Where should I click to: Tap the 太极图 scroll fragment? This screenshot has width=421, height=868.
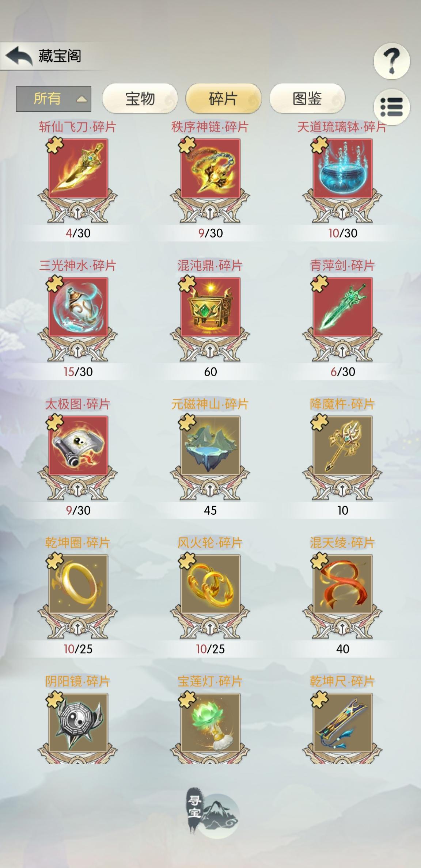tap(78, 445)
